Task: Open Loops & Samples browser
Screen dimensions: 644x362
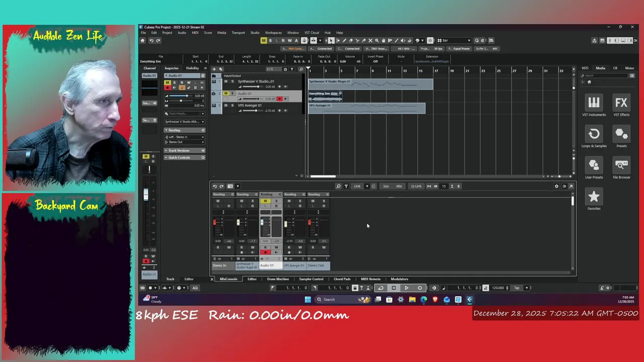Action: coord(594,137)
